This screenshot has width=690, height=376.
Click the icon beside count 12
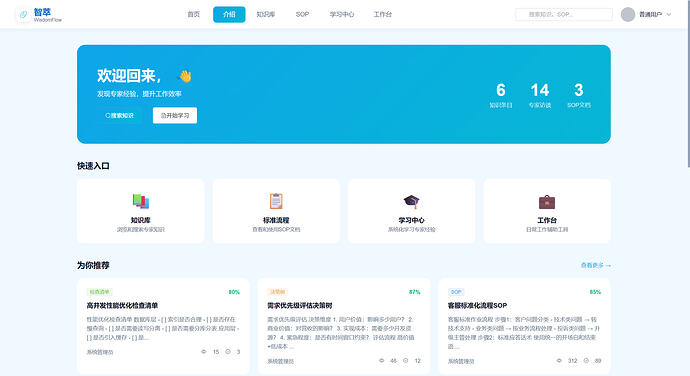click(x=406, y=361)
